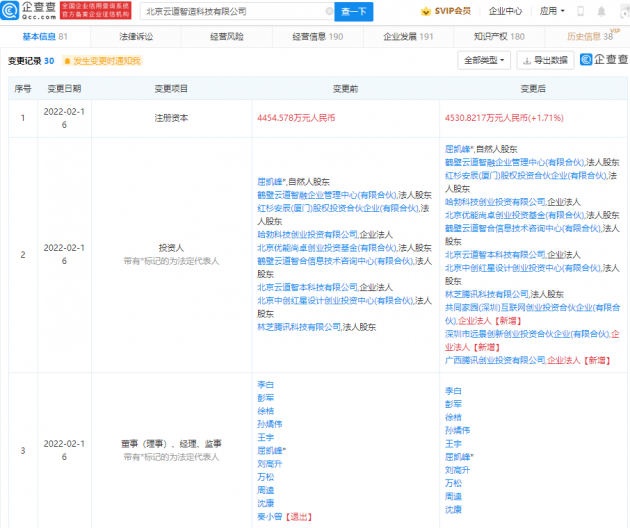Viewport: 630px width, 528px height.
Task: Select the 4454.578万元人民币 previous capital value
Action: pyautogui.click(x=296, y=118)
